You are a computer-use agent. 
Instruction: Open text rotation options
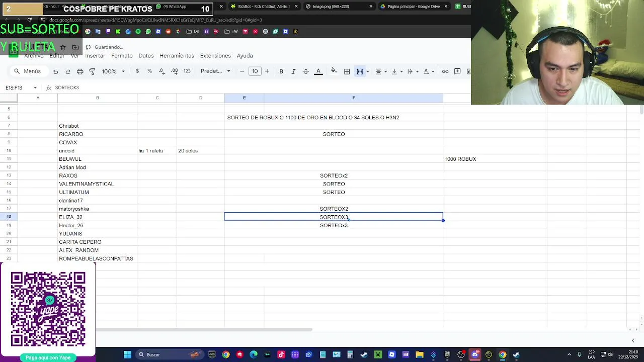429,71
